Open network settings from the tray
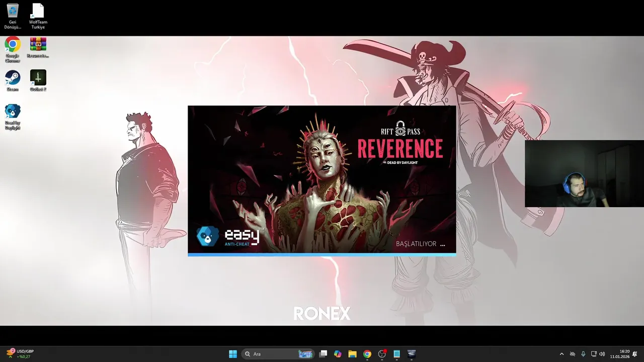The image size is (644, 362). coord(594,354)
